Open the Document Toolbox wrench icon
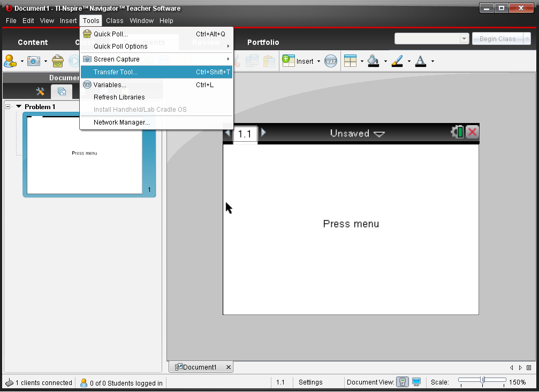 [40, 91]
